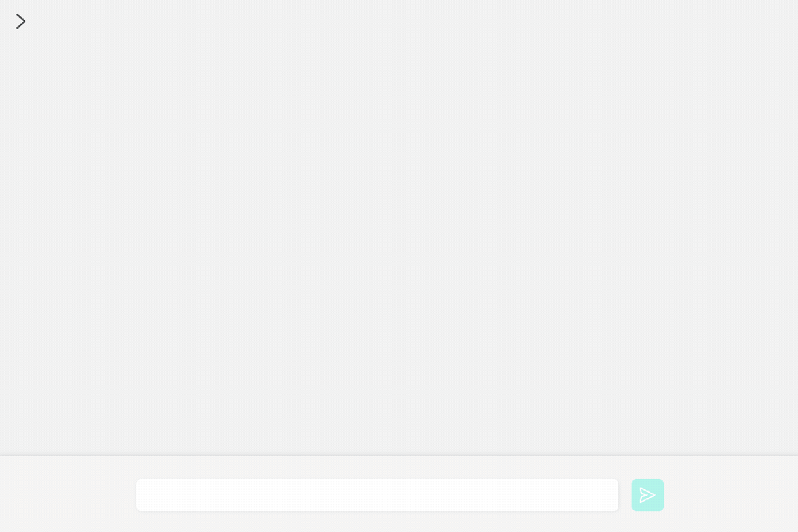Click the blank chat history pane
Image resolution: width=798 pixels, height=532 pixels.
click(399, 239)
